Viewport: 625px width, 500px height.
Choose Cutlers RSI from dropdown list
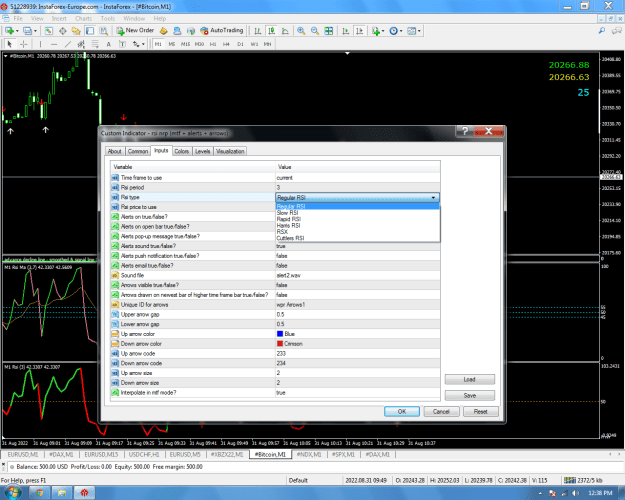tap(358, 238)
